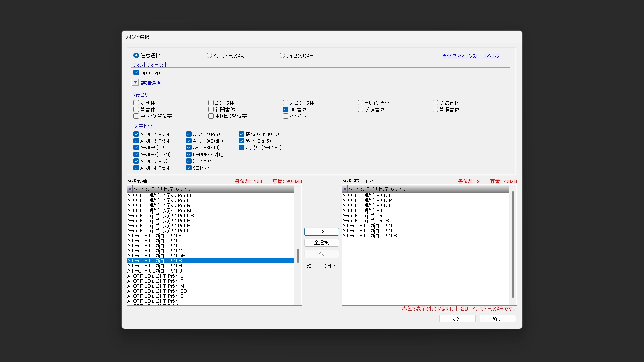Screen dimensions: 644x362
Task: Click sort triangle in candidate list header
Action: [x=130, y=189]
